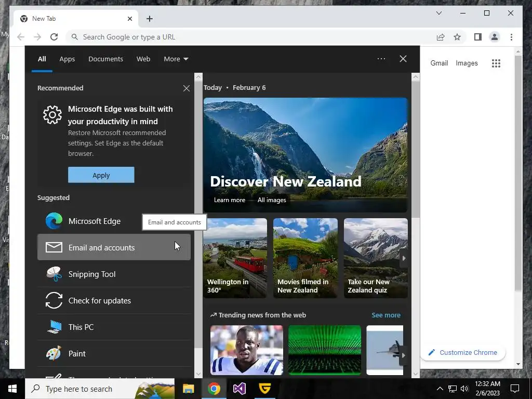Screen dimensions: 532x399
Task: Open This PC from the suggested list
Action: [114, 327]
